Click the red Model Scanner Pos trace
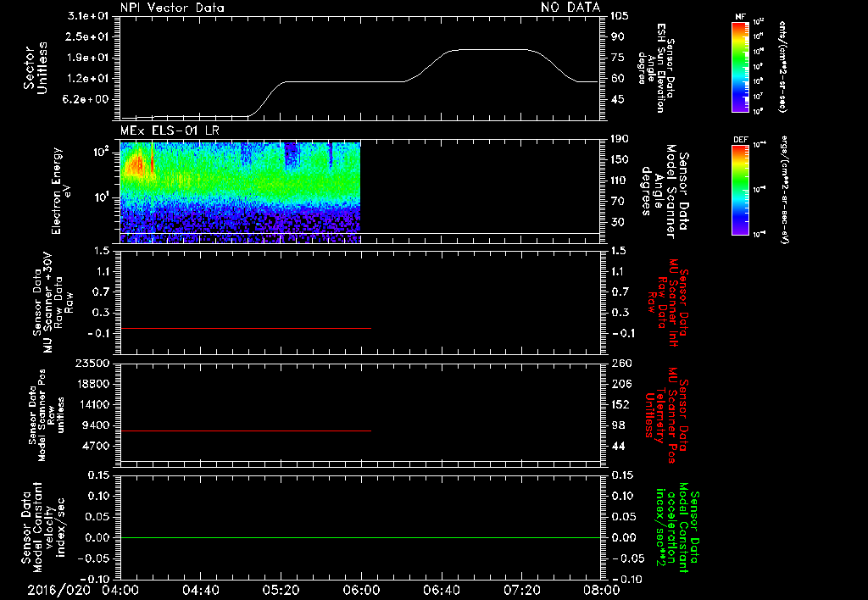 (246, 431)
